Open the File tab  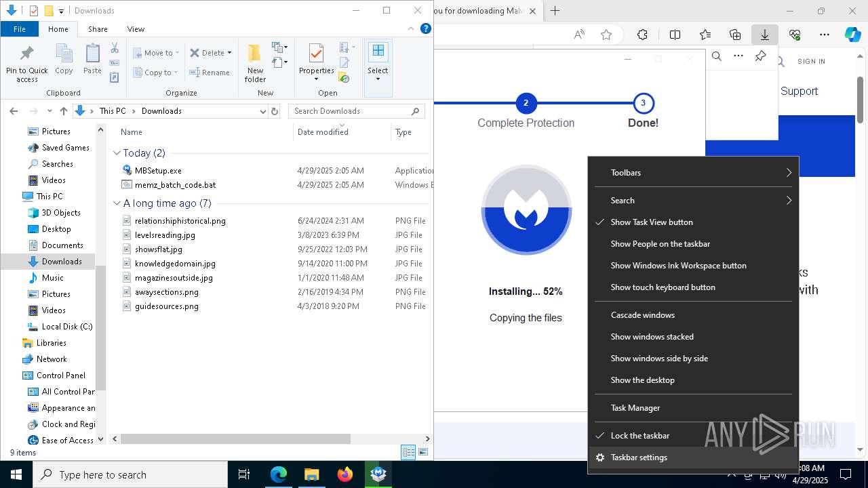click(x=20, y=29)
